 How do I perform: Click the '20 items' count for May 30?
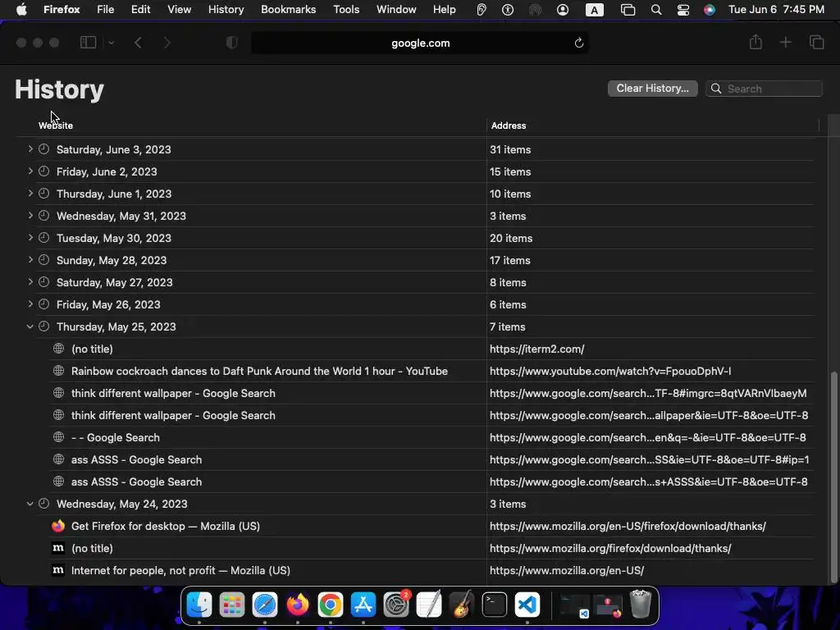[x=511, y=238]
